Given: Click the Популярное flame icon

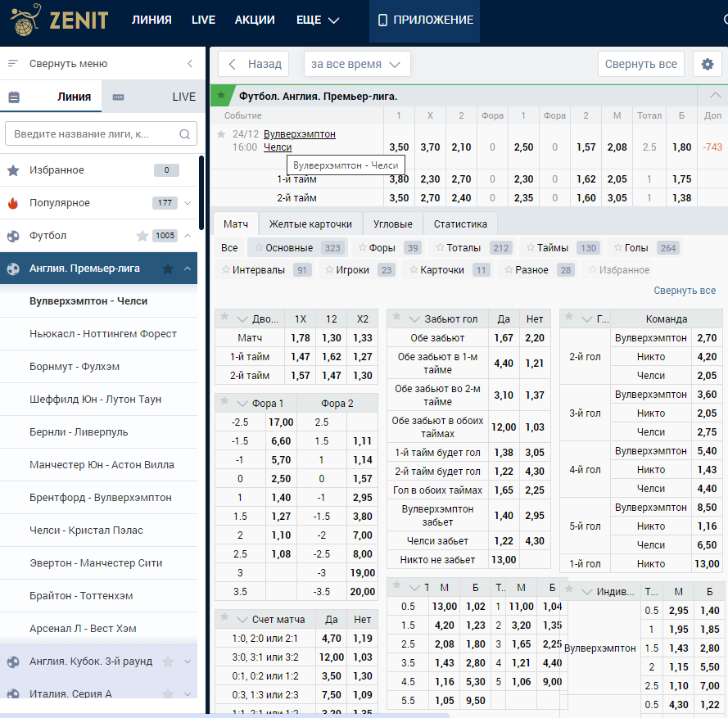Looking at the screenshot, I should pyautogui.click(x=13, y=203).
